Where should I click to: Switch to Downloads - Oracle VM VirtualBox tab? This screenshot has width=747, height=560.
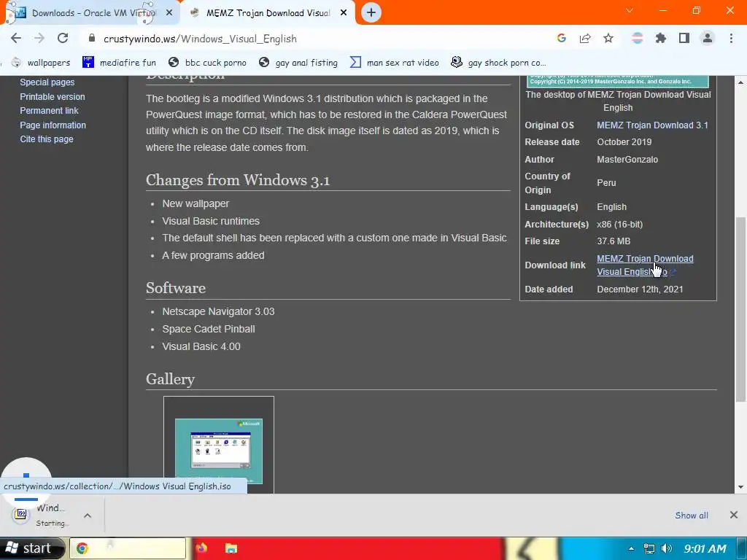pyautogui.click(x=90, y=13)
